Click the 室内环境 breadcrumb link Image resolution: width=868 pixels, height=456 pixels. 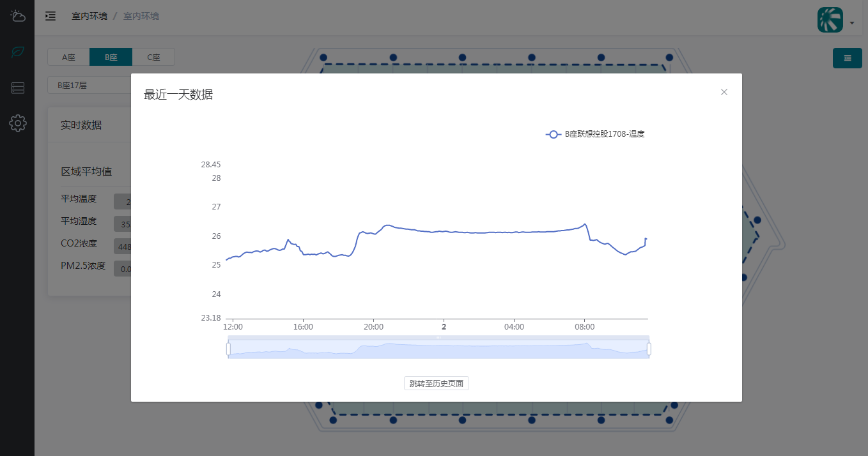point(89,16)
